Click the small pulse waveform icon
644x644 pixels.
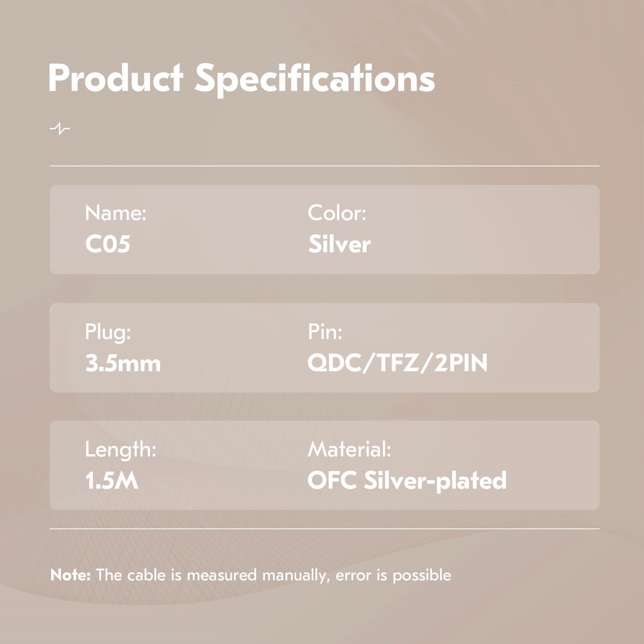tap(59, 129)
